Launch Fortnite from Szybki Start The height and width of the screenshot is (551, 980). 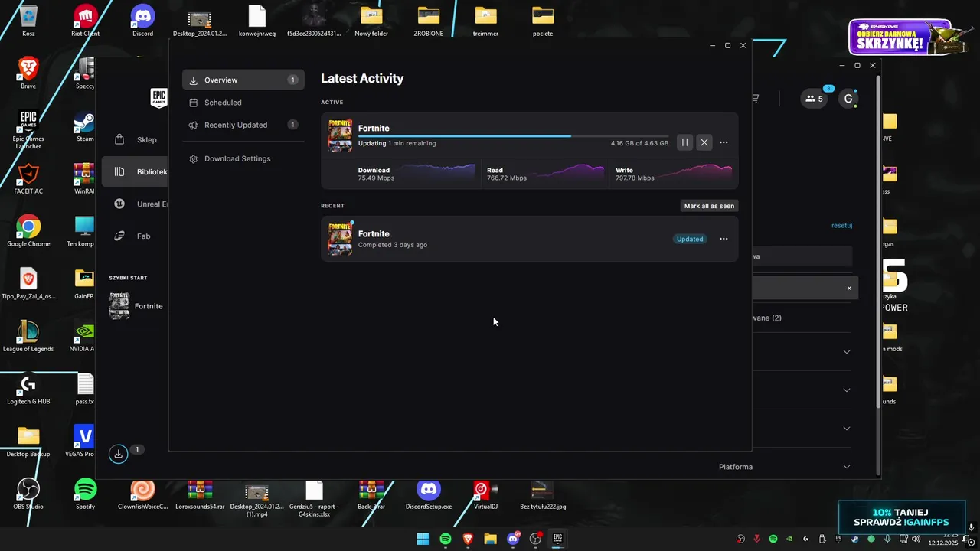136,306
